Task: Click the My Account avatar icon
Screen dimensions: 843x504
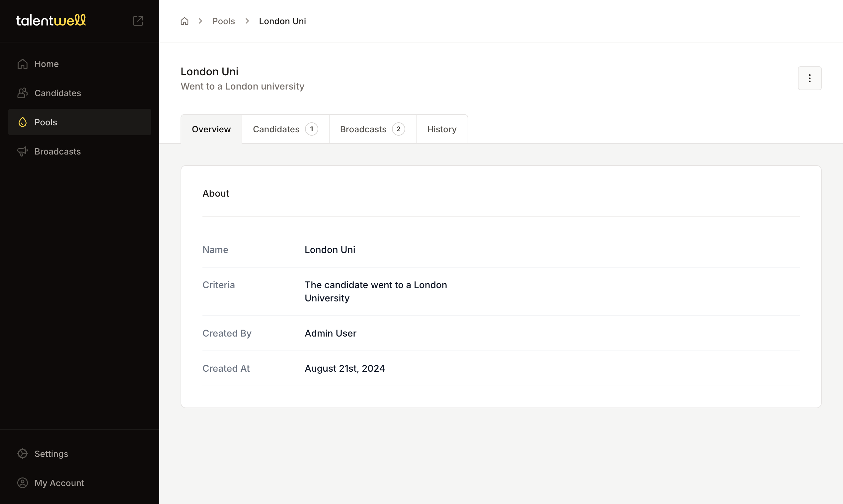Action: tap(23, 482)
